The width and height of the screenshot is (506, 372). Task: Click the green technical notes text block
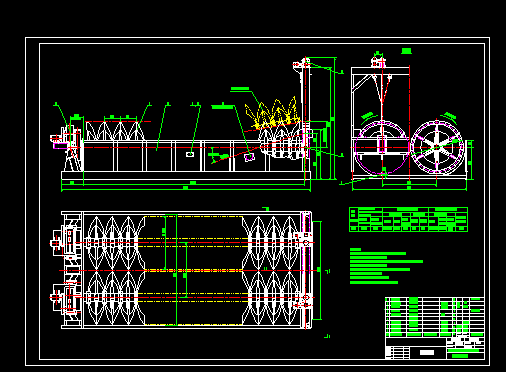coord(386,266)
